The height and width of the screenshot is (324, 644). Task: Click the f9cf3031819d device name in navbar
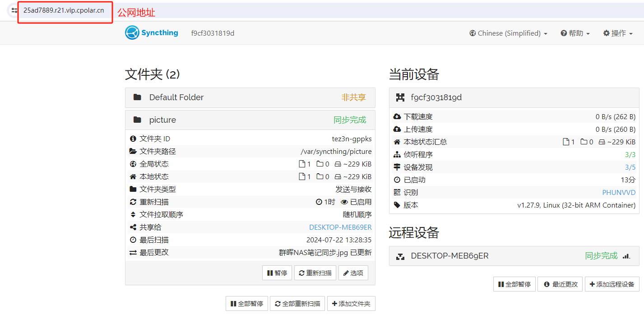[213, 33]
